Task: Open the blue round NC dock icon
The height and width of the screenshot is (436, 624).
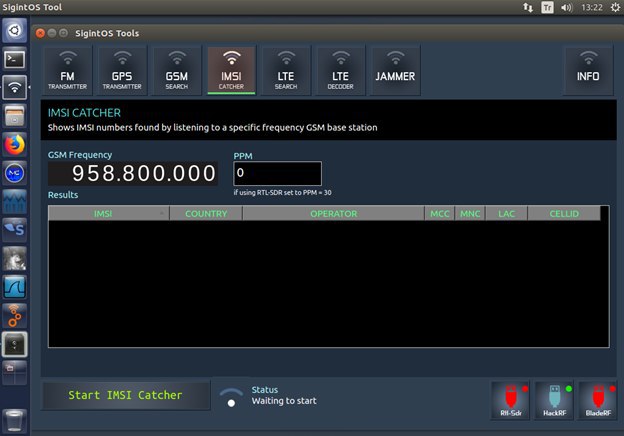Action: (x=15, y=173)
